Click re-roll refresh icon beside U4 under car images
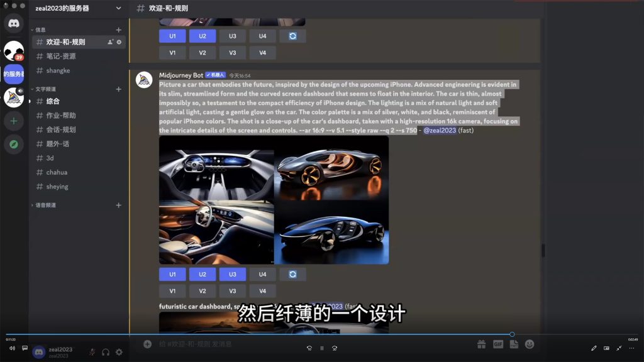644x362 pixels. coord(292,274)
